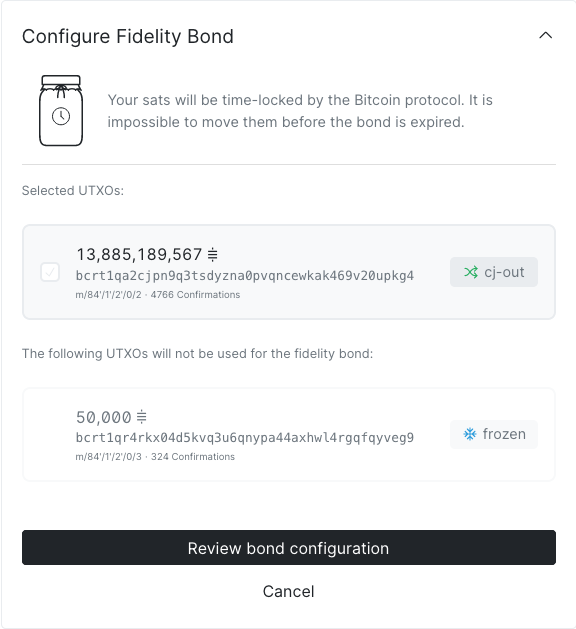This screenshot has width=576, height=629.
Task: Click Review bond configuration button
Action: point(289,548)
